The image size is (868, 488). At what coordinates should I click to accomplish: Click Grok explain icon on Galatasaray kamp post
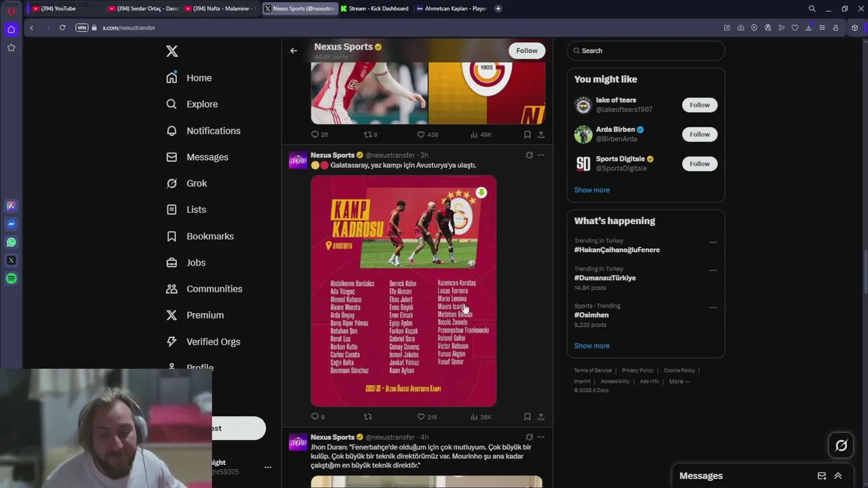[x=529, y=155]
